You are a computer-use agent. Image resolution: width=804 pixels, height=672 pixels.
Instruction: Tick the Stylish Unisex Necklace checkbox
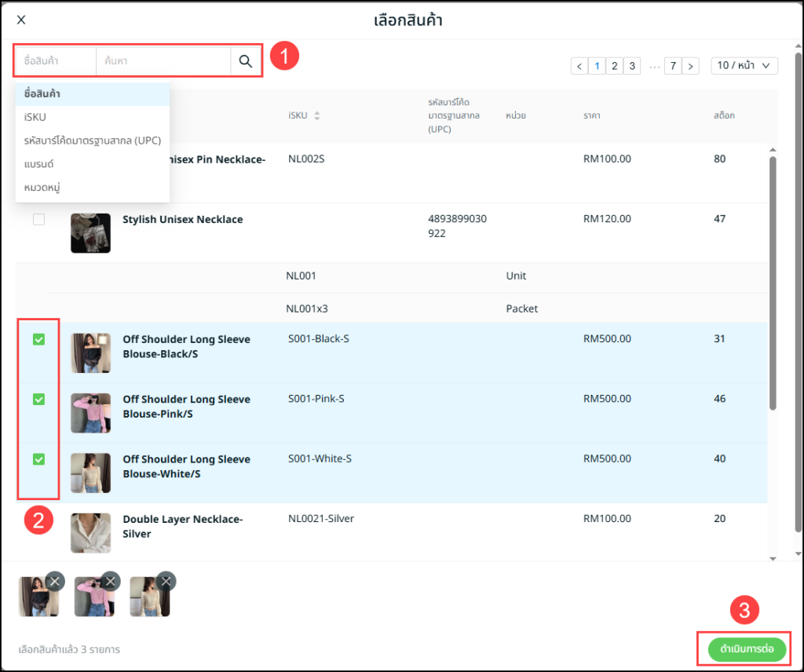point(38,220)
